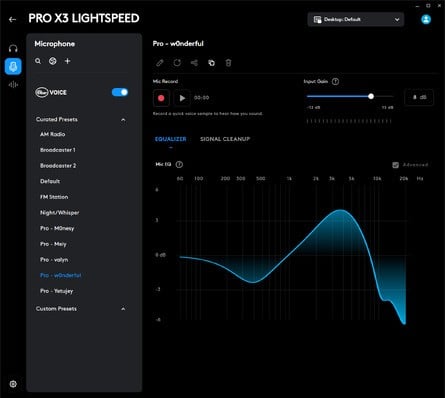Go back with the arrow icon
Screen dimensions: 445x398
(12, 19)
